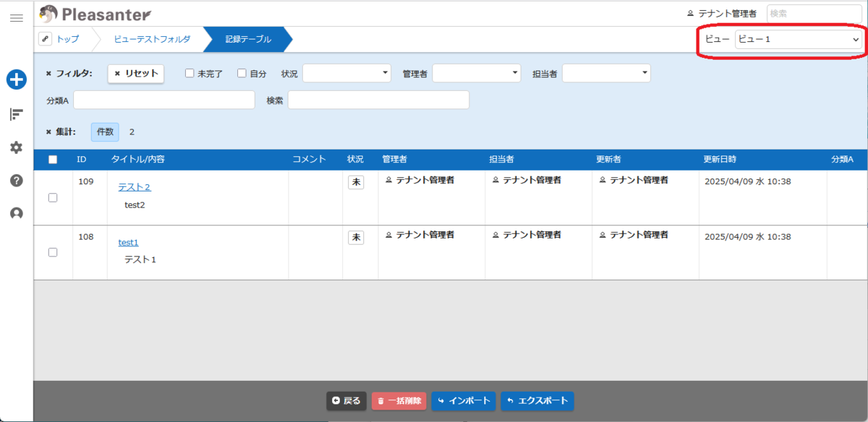Click the 一括削除 button
The image size is (868, 422).
click(399, 400)
